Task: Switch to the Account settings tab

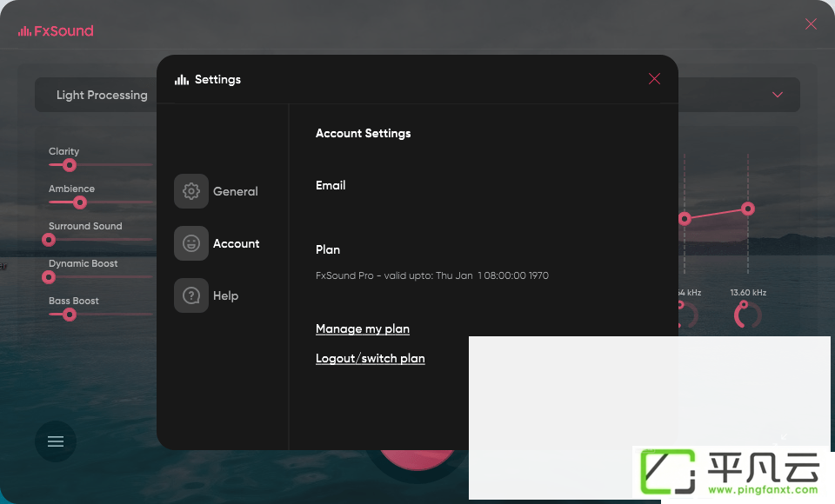Action: (236, 243)
